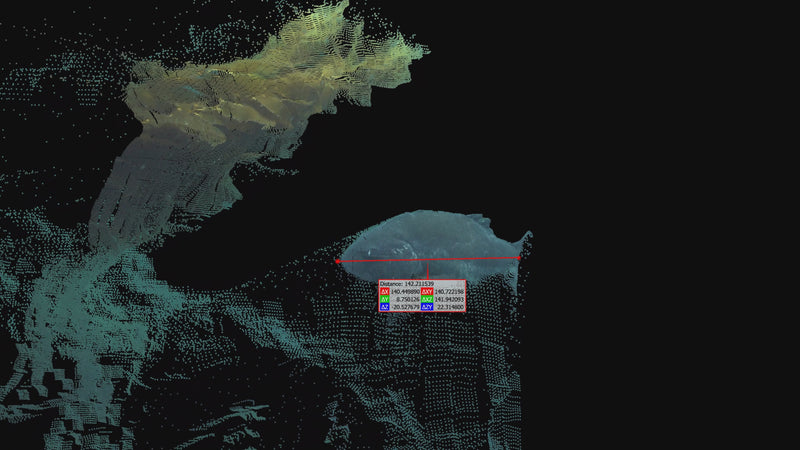
Task: Click the ΔZ value -20.527679
Action: (x=405, y=307)
